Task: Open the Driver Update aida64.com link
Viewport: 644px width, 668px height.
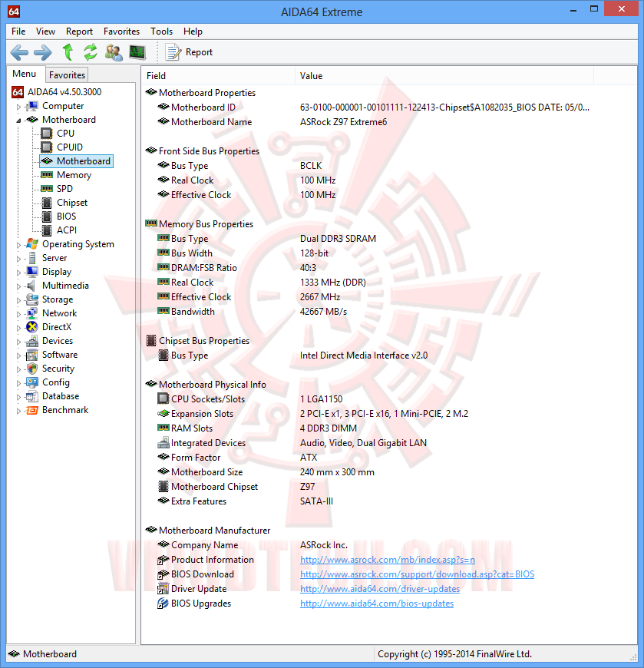Action: point(380,589)
